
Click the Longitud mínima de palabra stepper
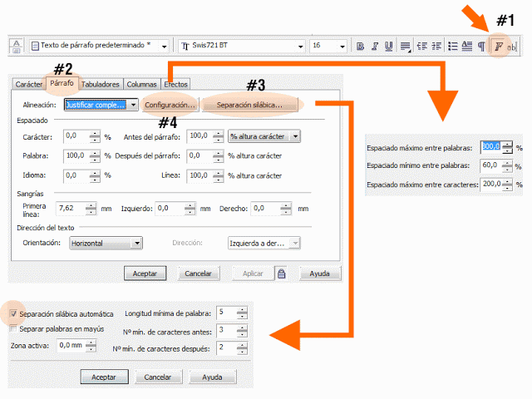243,313
